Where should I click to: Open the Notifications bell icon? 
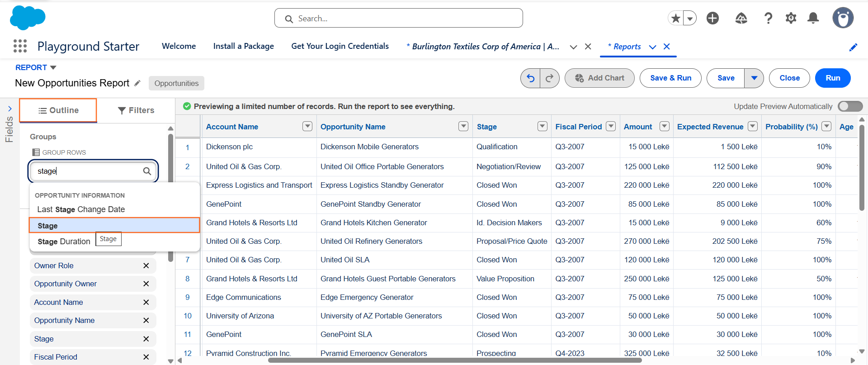point(813,18)
